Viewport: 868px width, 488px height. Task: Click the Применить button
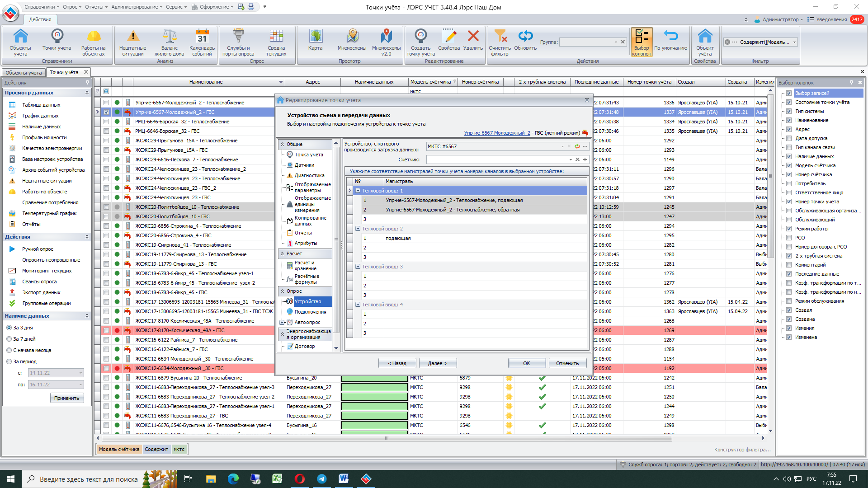(67, 398)
